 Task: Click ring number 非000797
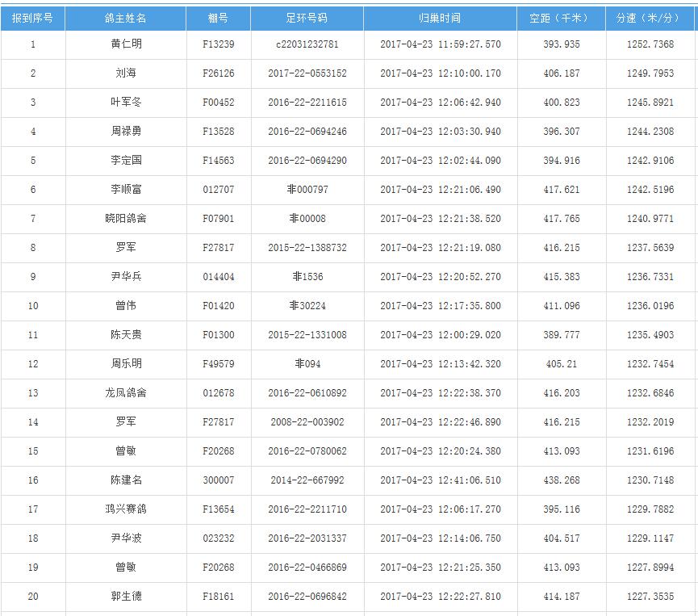coord(307,190)
